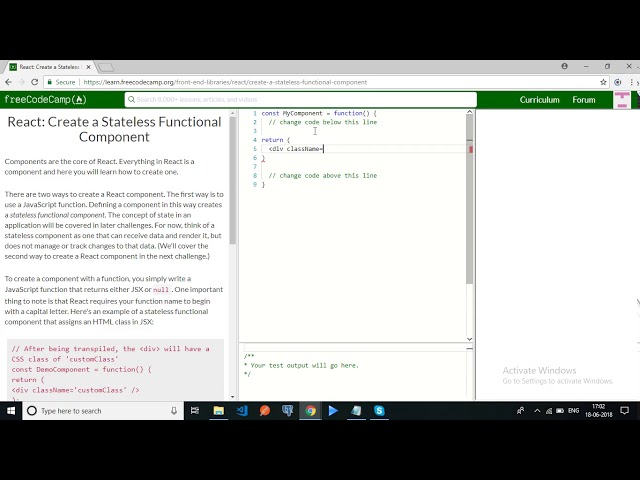Viewport: 640px width, 480px height.
Task: Bookmark the page with the star icon
Action: (603, 82)
